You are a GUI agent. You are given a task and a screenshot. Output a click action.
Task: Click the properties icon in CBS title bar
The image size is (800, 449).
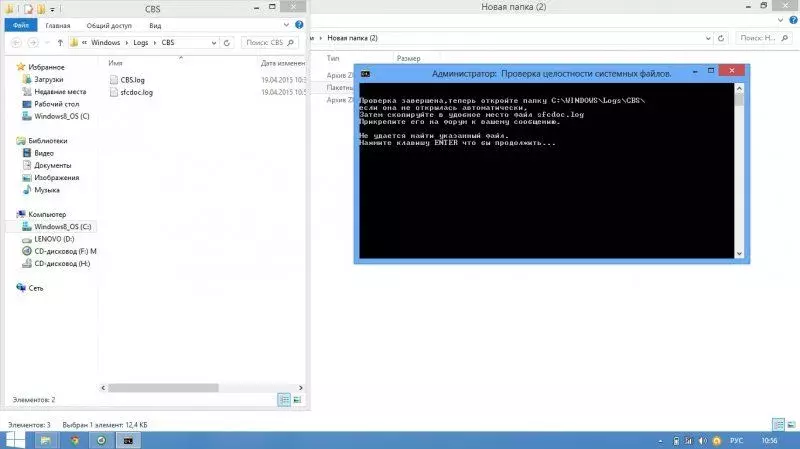29,9
